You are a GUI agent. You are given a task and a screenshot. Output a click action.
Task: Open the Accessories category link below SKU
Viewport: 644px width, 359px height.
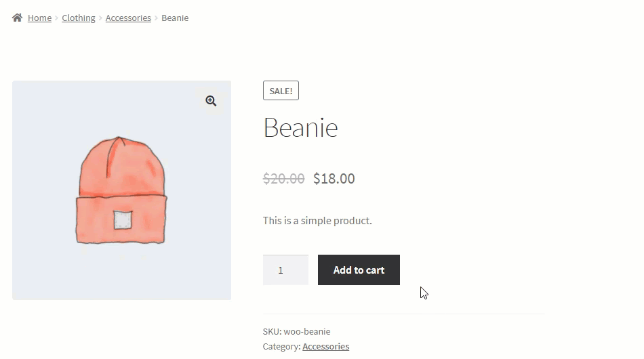tap(325, 347)
